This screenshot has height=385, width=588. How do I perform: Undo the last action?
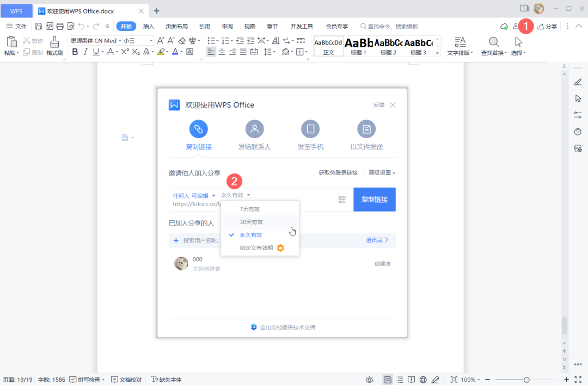(x=81, y=26)
